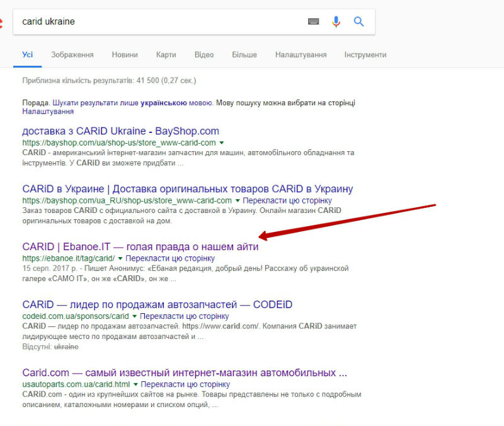Click the search box containing 'carid ukraine'
504x426 pixels.
[x=157, y=21]
